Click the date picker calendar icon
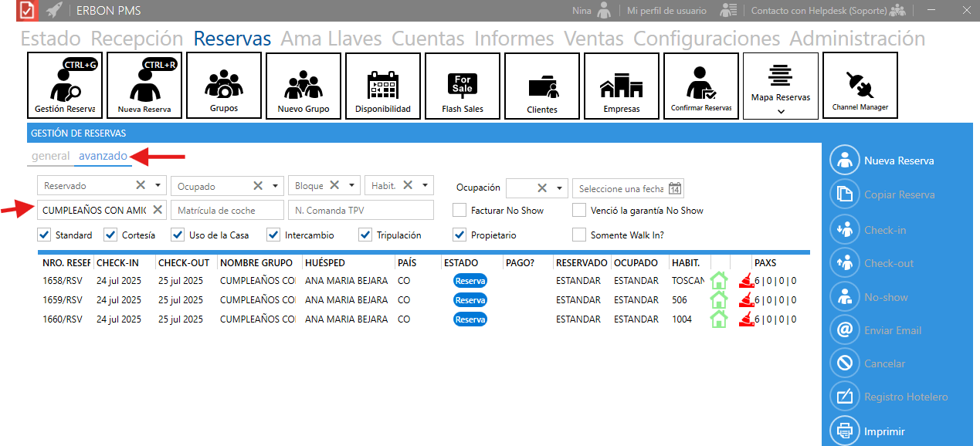The height and width of the screenshot is (446, 980). pyautogui.click(x=674, y=188)
